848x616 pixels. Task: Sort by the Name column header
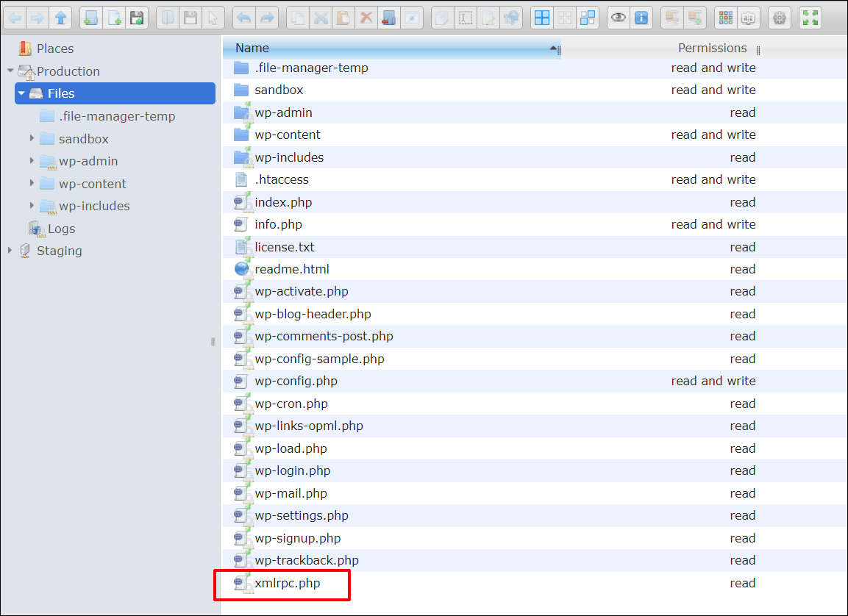391,48
